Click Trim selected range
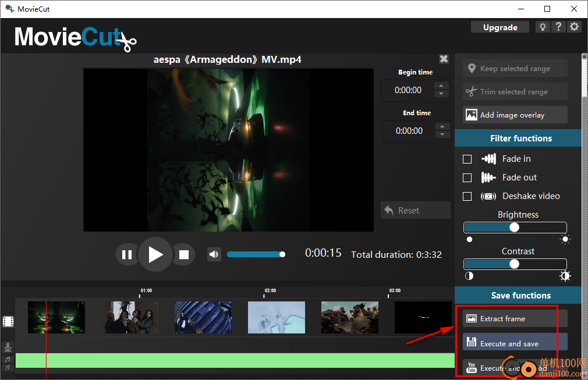 click(515, 91)
